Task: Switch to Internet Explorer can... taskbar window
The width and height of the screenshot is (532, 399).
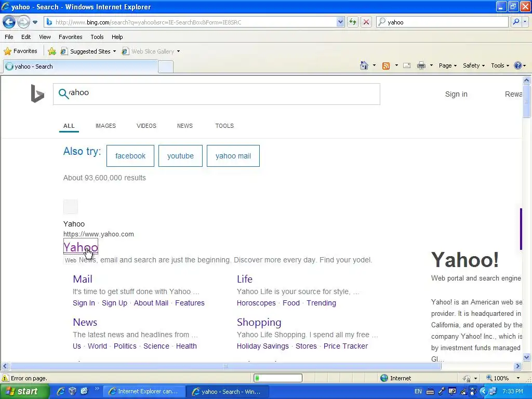Action: click(x=144, y=392)
